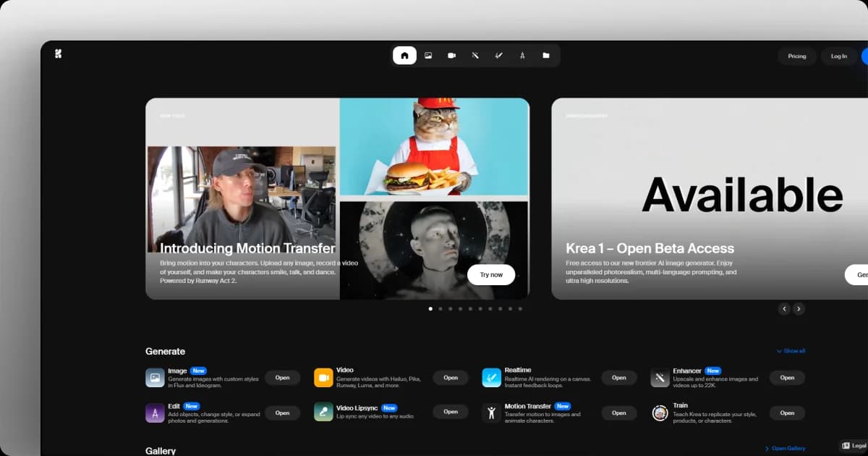The image size is (868, 456).
Task: Open the Pricing page
Action: click(x=797, y=56)
